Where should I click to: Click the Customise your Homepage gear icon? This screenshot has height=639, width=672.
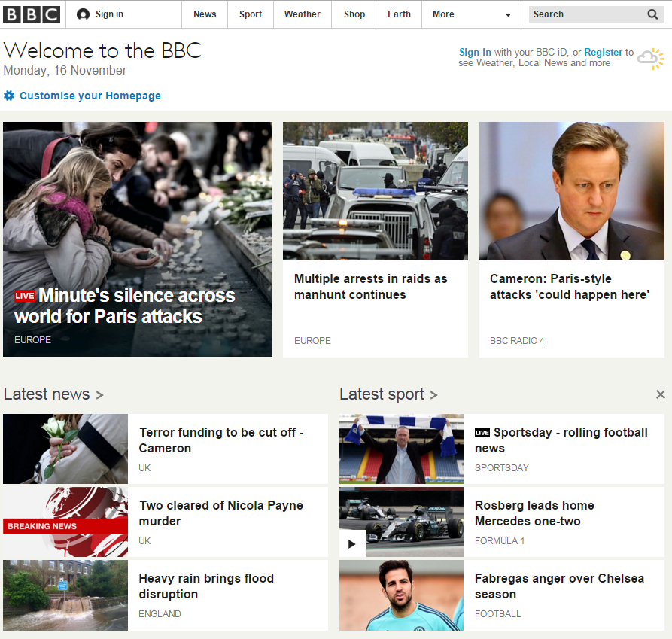[x=8, y=96]
